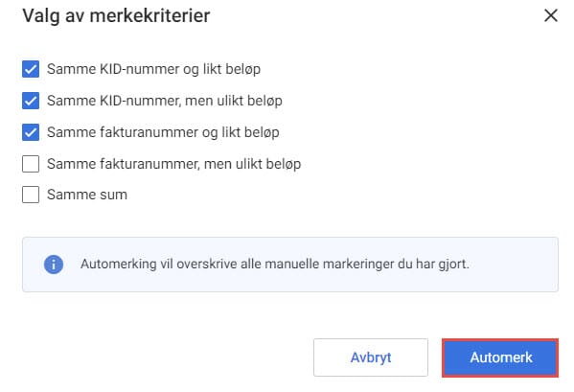Click the checkmark beside fakturanummer og likt beløp

click(31, 132)
